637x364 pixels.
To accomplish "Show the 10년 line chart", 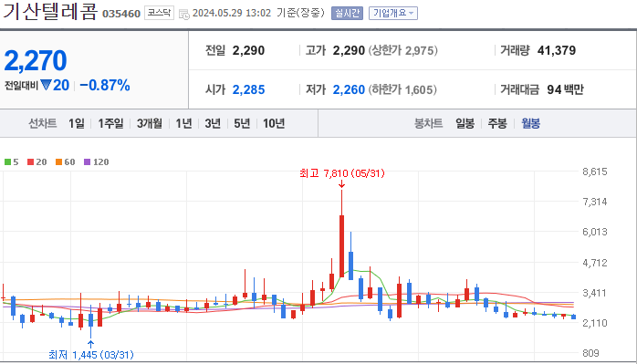I will click(x=274, y=123).
